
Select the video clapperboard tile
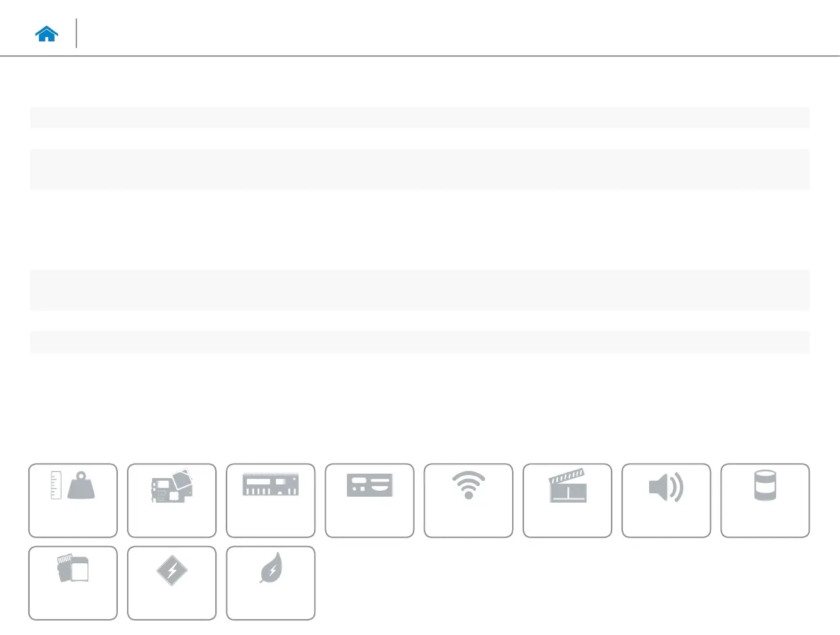pos(567,501)
